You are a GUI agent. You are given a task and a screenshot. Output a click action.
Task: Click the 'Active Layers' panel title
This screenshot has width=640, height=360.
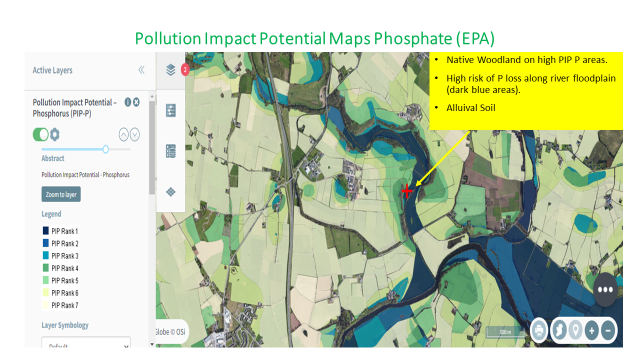pos(53,70)
